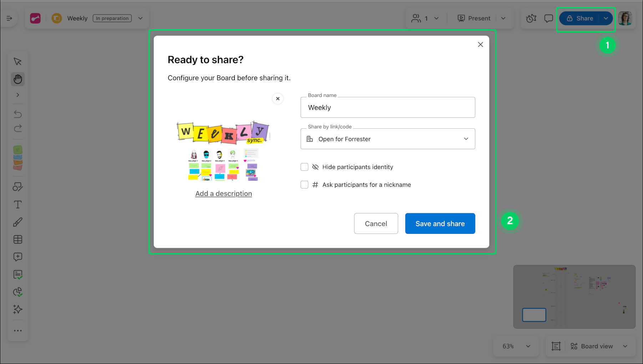Image resolution: width=643 pixels, height=364 pixels.
Task: Click the Board view icon
Action: pos(574,346)
